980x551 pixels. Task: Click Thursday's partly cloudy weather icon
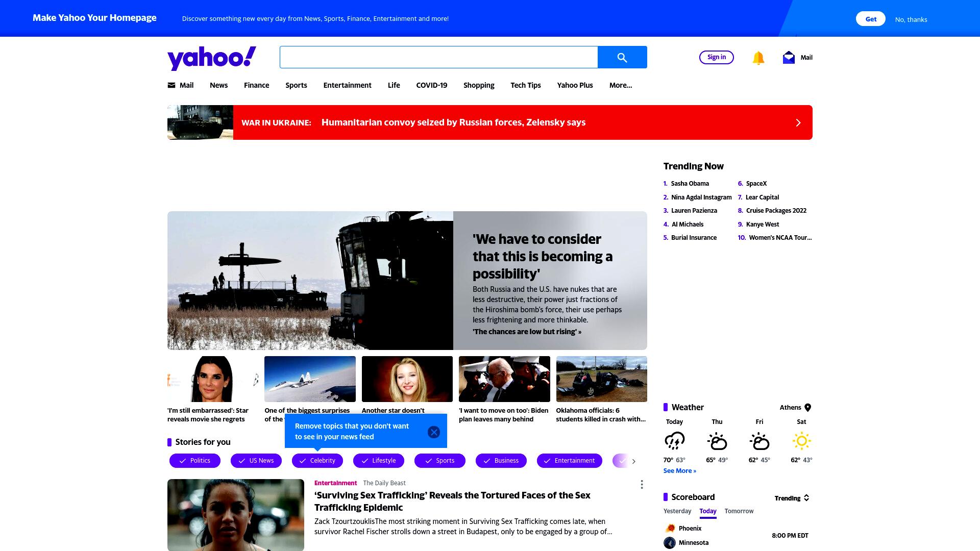point(717,441)
